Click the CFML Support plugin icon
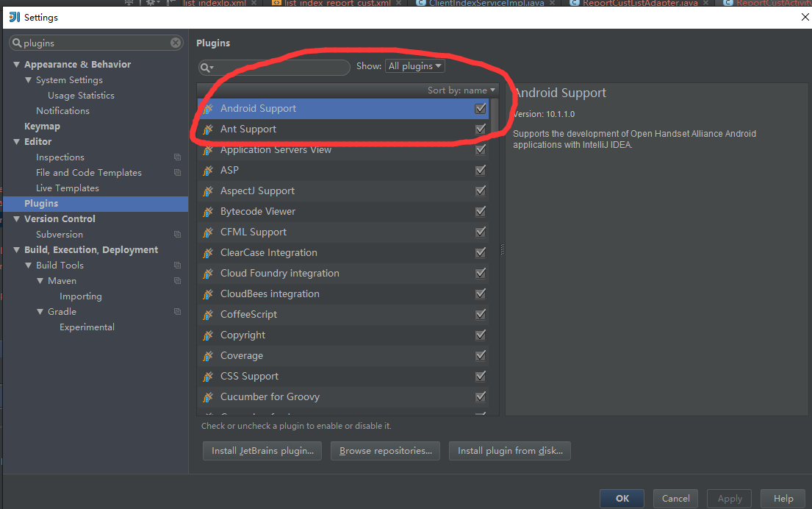812x509 pixels. pos(208,232)
